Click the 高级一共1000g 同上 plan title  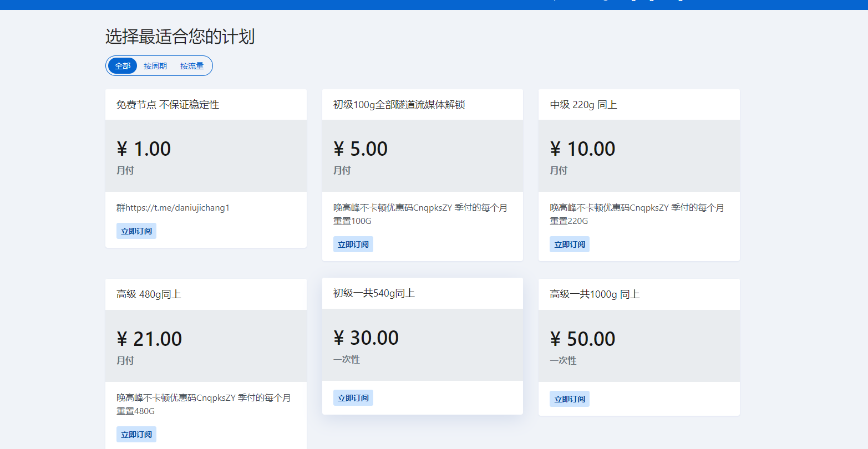(x=595, y=294)
